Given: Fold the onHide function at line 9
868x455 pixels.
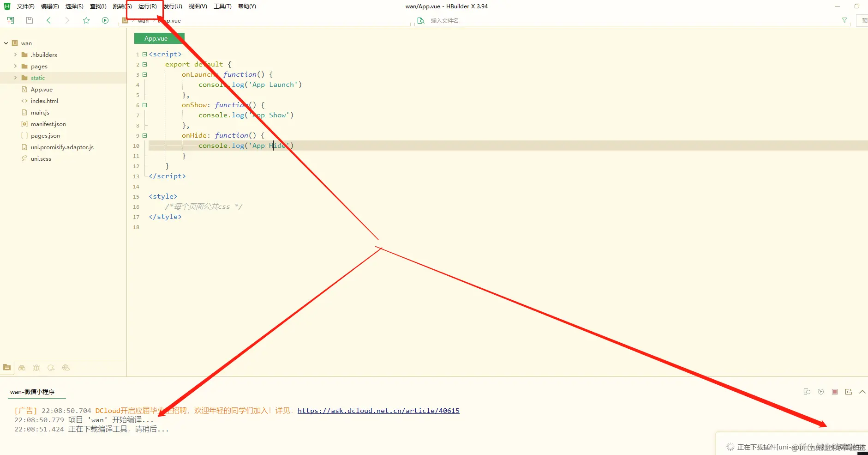Looking at the screenshot, I should click(144, 135).
